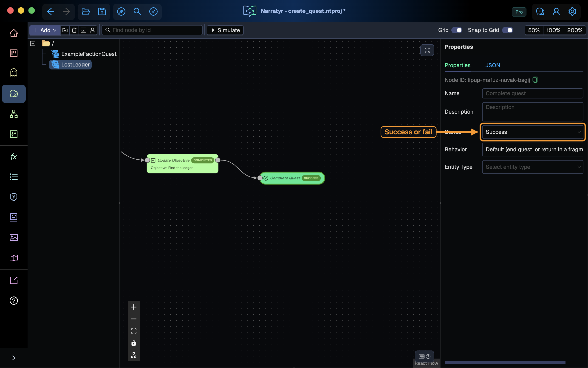This screenshot has width=588, height=368.
Task: Toggle canvas interactivity lock
Action: coord(134,343)
